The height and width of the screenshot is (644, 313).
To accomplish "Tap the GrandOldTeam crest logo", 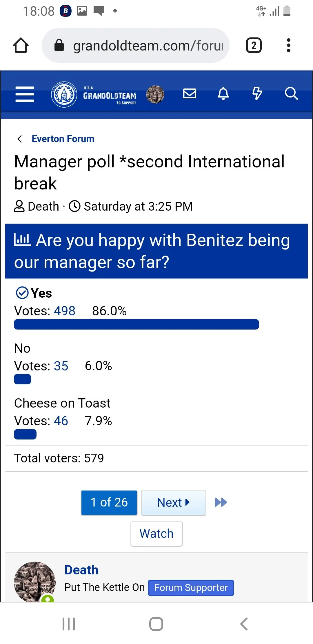I will tap(64, 94).
